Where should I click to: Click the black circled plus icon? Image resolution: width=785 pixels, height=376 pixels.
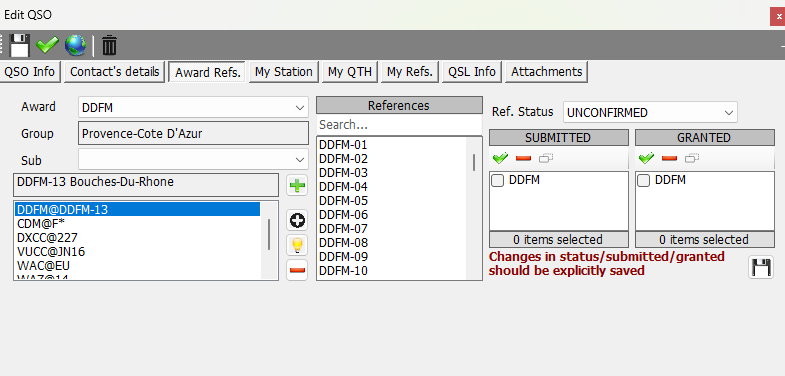297,221
